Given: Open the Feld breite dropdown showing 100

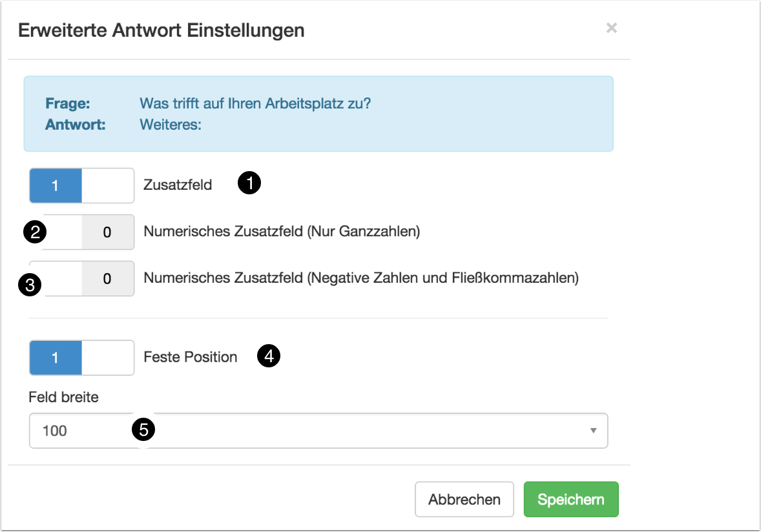Looking at the screenshot, I should point(318,431).
